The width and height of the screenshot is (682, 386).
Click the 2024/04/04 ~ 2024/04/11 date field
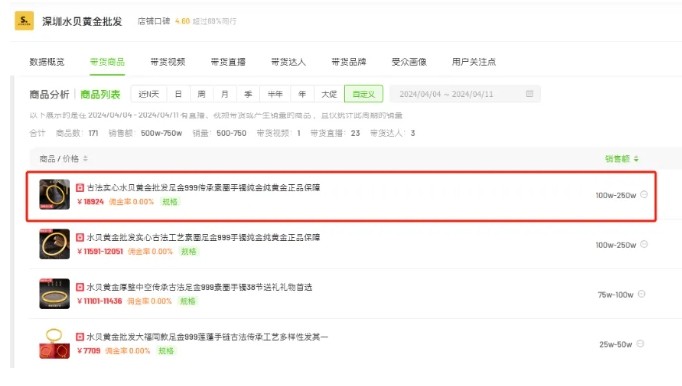point(465,94)
